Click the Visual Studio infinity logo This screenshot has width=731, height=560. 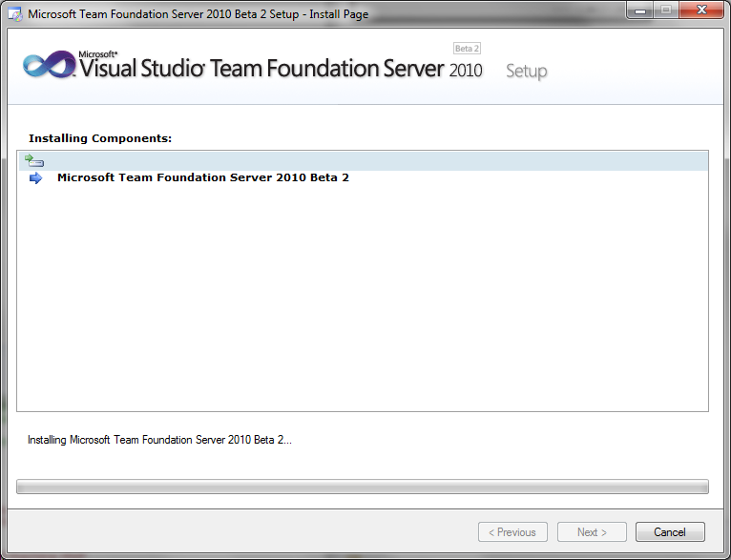click(x=49, y=64)
